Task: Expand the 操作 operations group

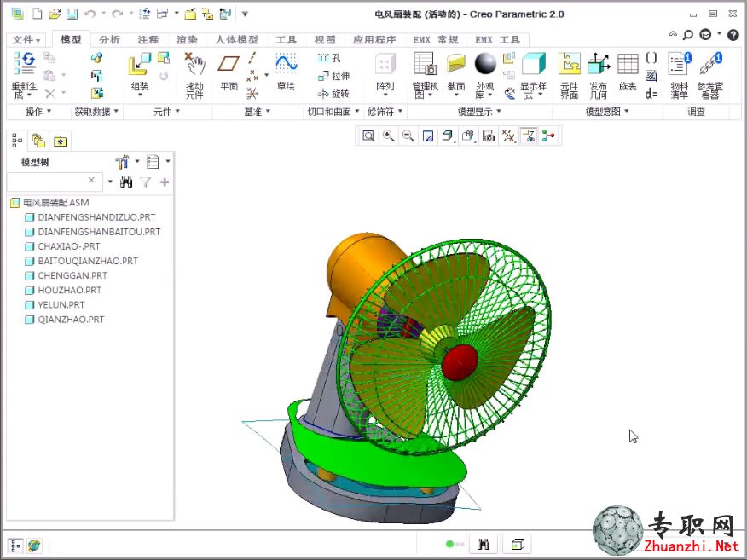Action: (38, 112)
